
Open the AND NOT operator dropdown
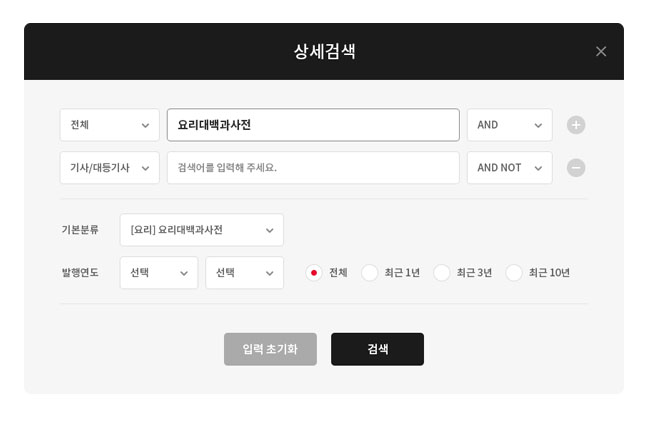coord(509,168)
